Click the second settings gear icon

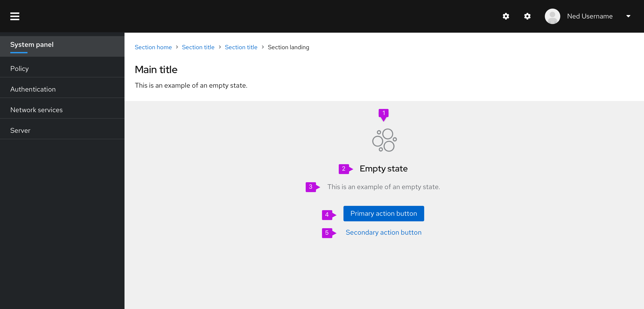[x=527, y=16]
